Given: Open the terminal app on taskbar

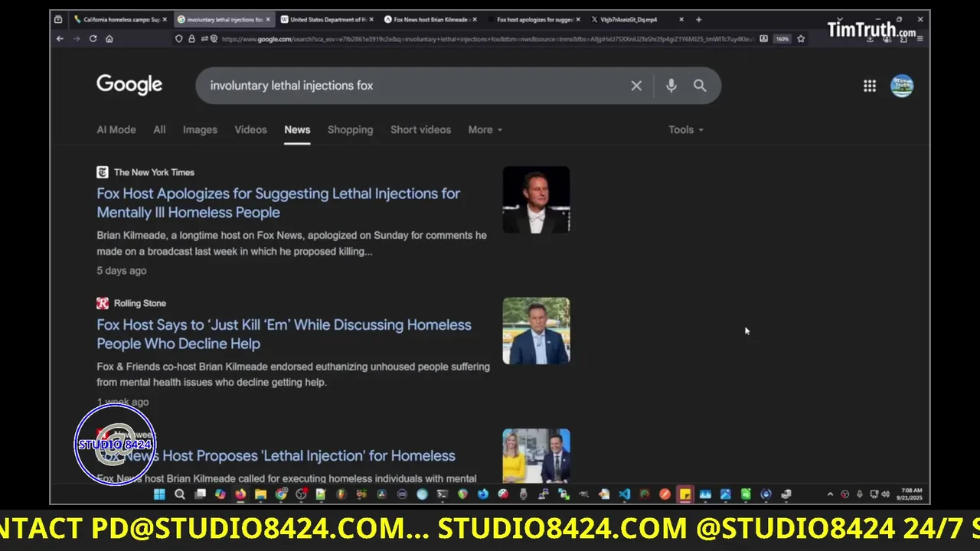Looking at the screenshot, I should point(443,494).
